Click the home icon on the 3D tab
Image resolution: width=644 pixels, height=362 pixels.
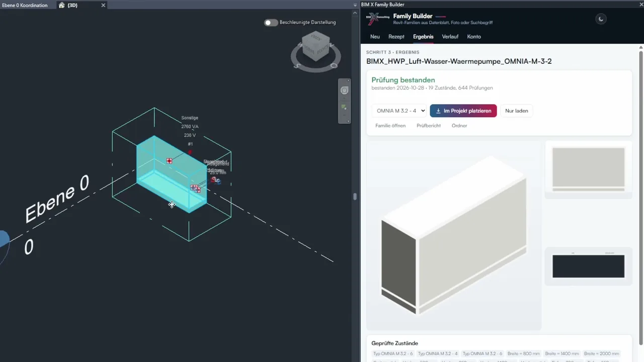[61, 5]
